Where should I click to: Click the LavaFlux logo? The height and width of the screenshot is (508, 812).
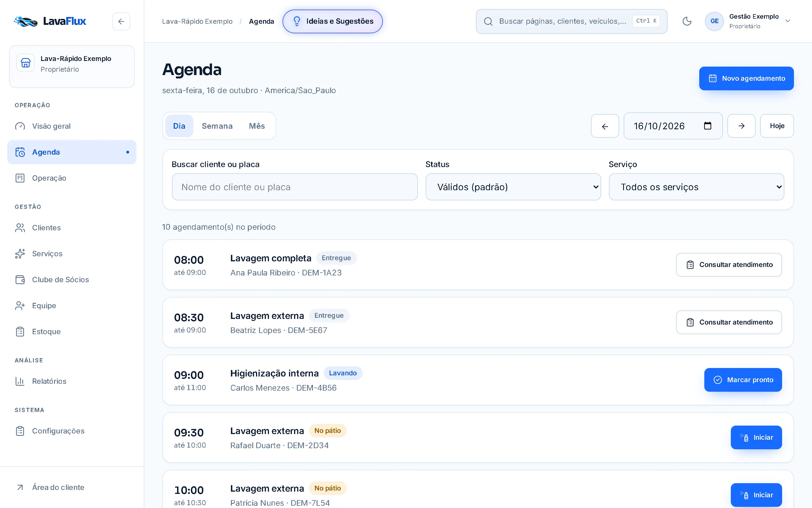coord(50,21)
